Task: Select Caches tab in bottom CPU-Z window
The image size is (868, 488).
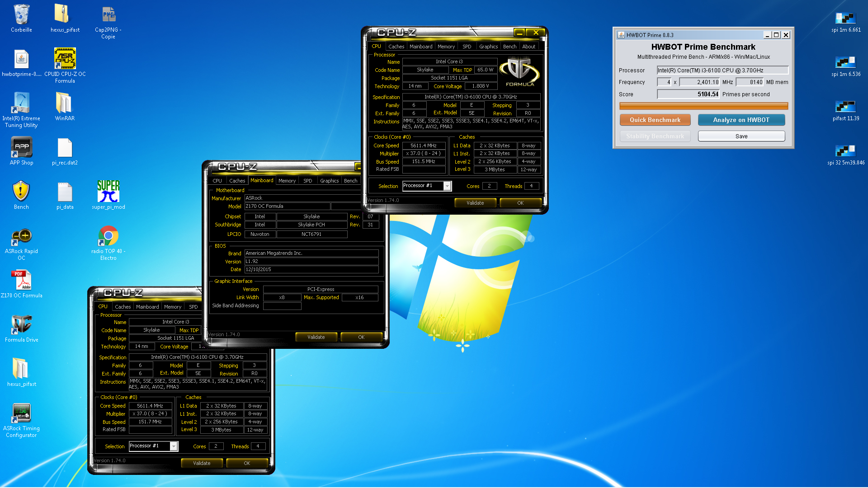Action: tap(123, 307)
